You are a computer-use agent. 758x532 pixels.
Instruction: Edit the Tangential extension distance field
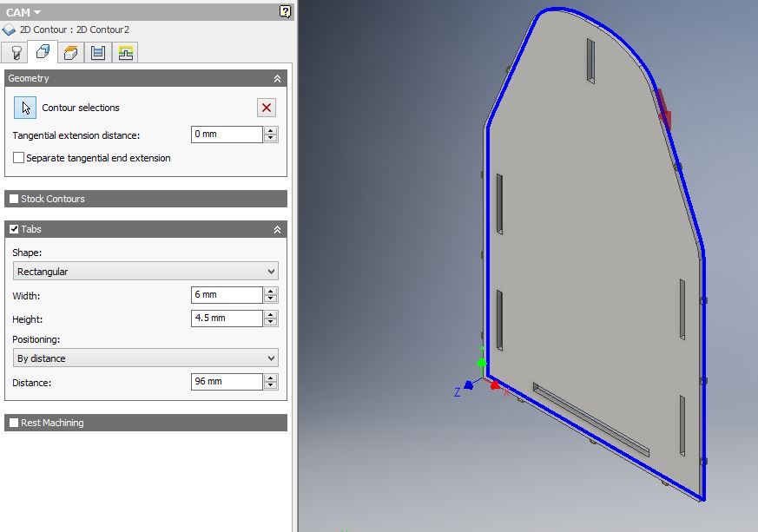click(227, 135)
